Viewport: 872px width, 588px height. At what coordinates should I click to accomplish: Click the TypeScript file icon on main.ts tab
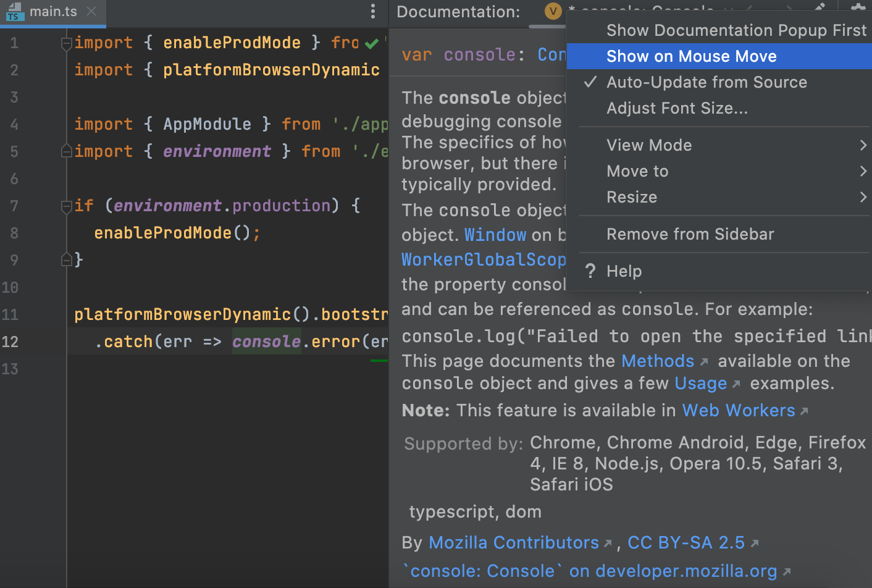pos(15,11)
